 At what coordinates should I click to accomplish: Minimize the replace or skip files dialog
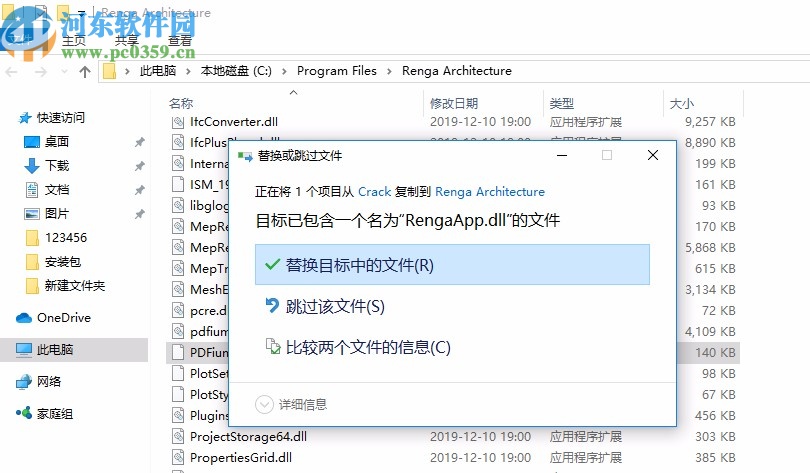point(562,155)
